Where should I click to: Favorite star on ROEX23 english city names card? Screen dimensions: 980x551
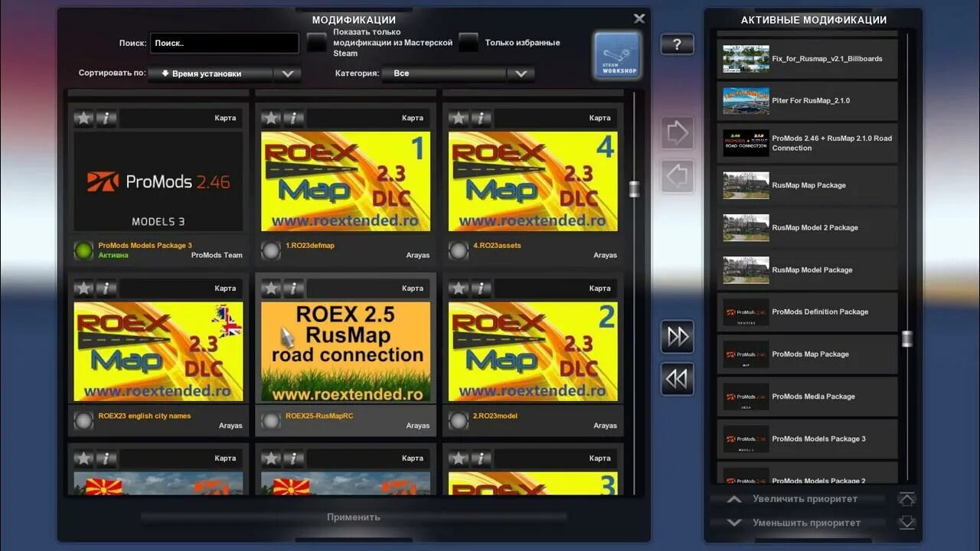tap(83, 289)
